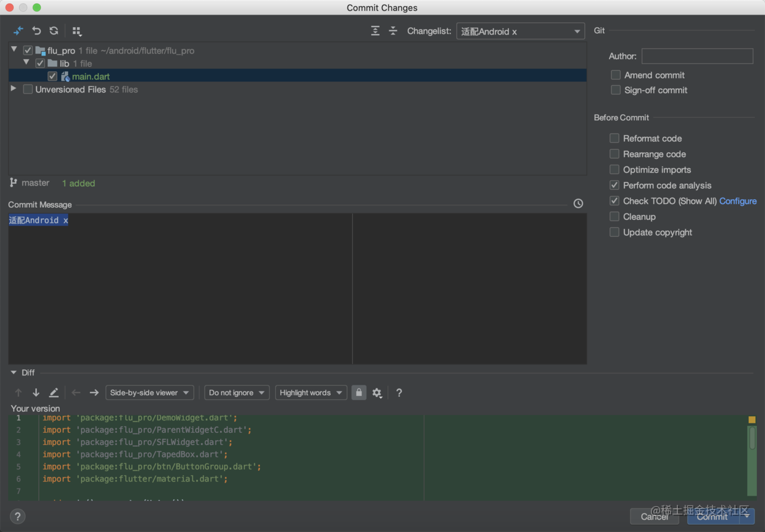Disable Check TODO option

[614, 201]
